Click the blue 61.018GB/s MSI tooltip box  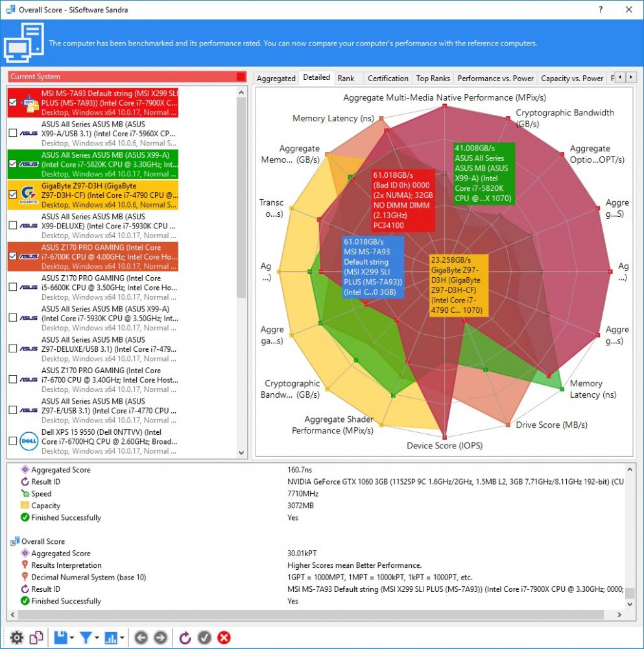[x=373, y=267]
